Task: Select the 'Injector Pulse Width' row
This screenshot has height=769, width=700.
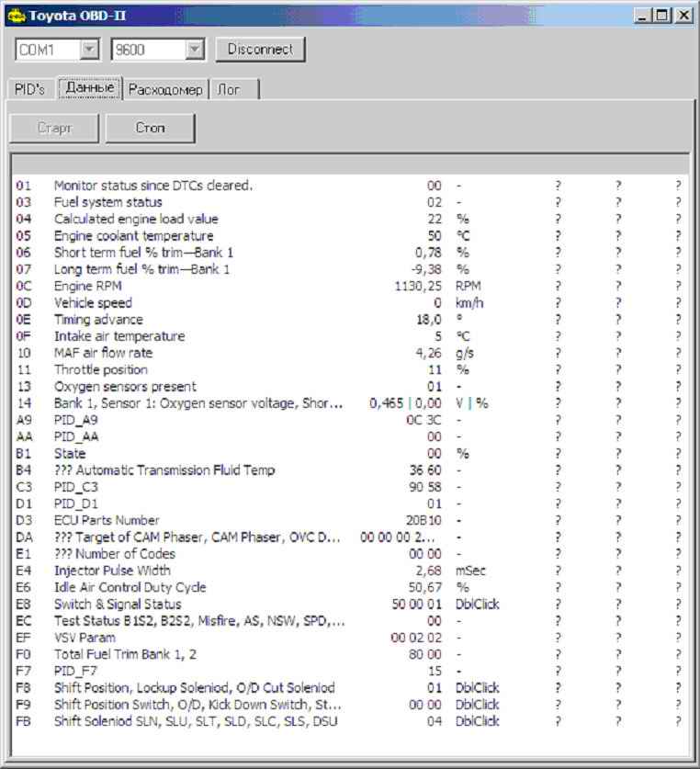Action: 350,571
